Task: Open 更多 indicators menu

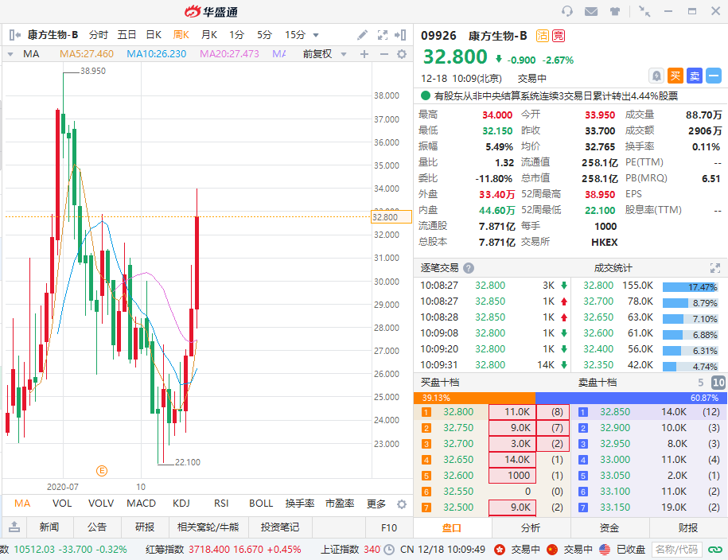Action: pos(376,504)
